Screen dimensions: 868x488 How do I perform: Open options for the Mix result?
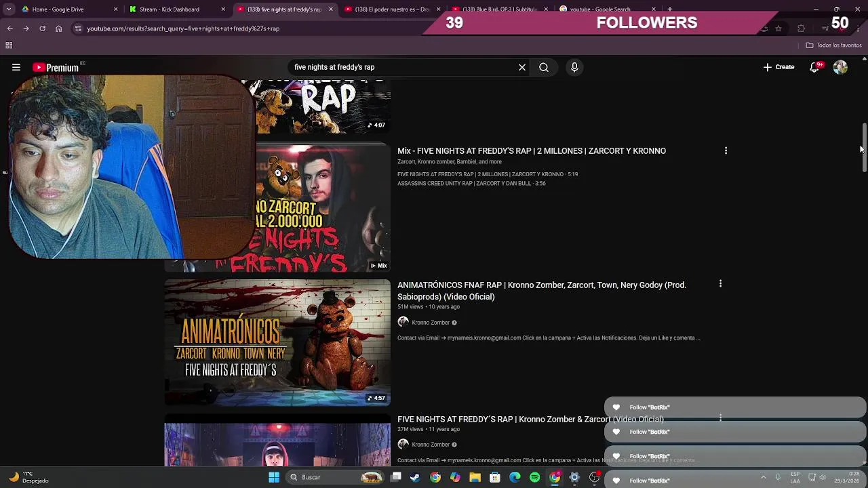(726, 150)
